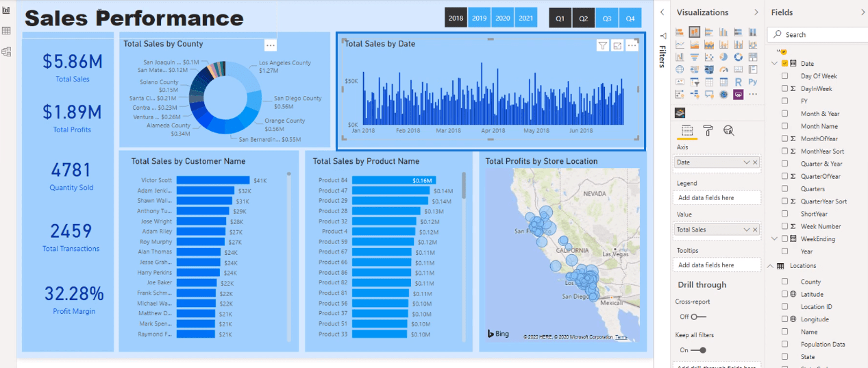Toggle the Cross-report switch on
Viewport: 868px width, 368px height.
click(698, 317)
